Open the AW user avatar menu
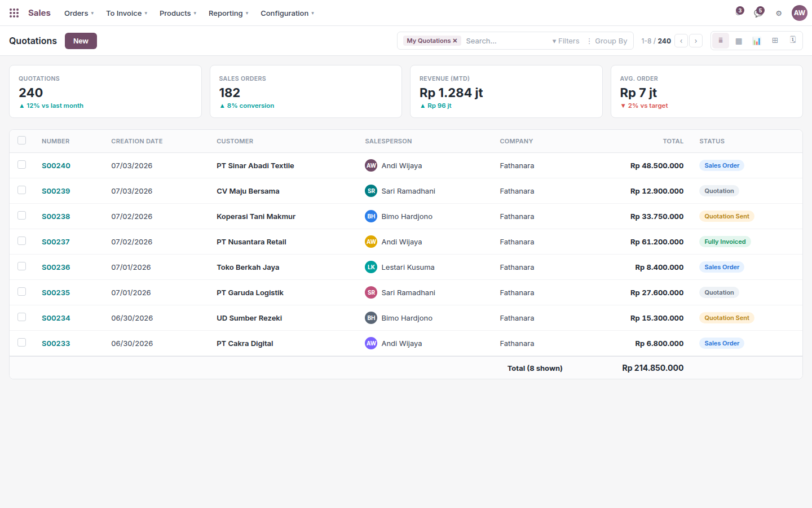Viewport: 812px width, 508px height. click(x=800, y=13)
